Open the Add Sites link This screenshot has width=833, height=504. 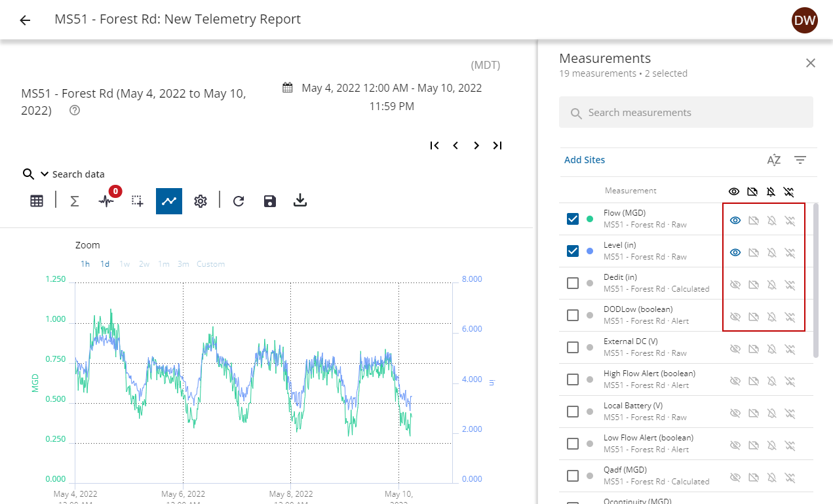584,159
